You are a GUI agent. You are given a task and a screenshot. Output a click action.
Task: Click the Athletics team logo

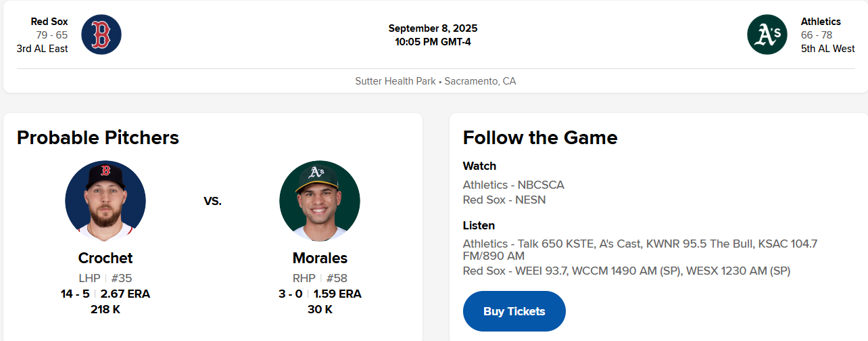pyautogui.click(x=767, y=35)
